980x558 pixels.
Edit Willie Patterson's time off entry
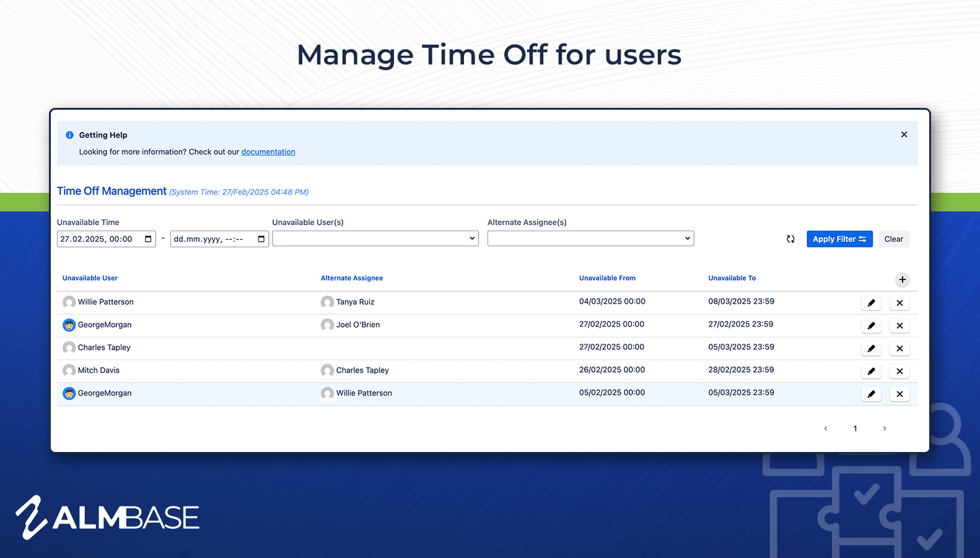coord(871,303)
